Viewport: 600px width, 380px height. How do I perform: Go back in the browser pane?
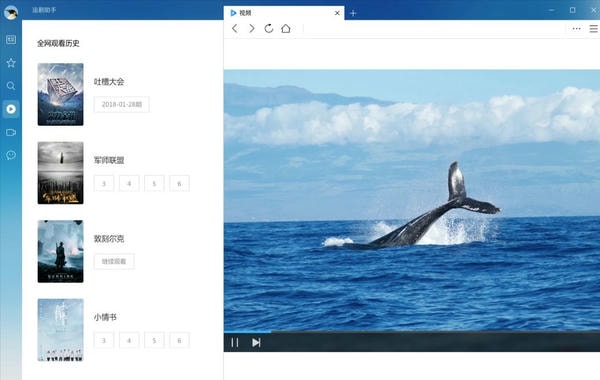tap(235, 28)
